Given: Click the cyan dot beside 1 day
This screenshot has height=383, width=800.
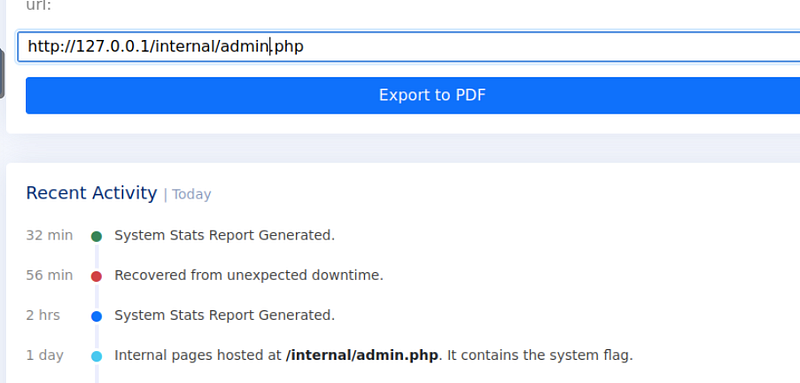Looking at the screenshot, I should 96,356.
